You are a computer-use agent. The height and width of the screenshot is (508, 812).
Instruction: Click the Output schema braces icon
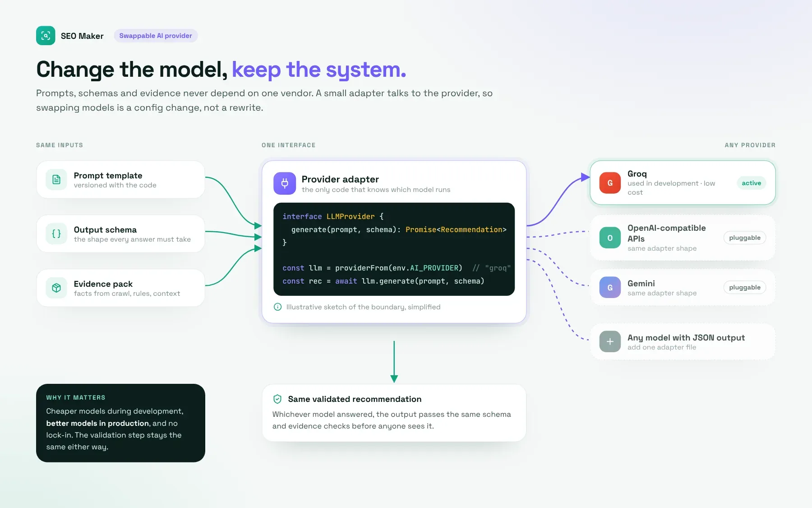(56, 233)
